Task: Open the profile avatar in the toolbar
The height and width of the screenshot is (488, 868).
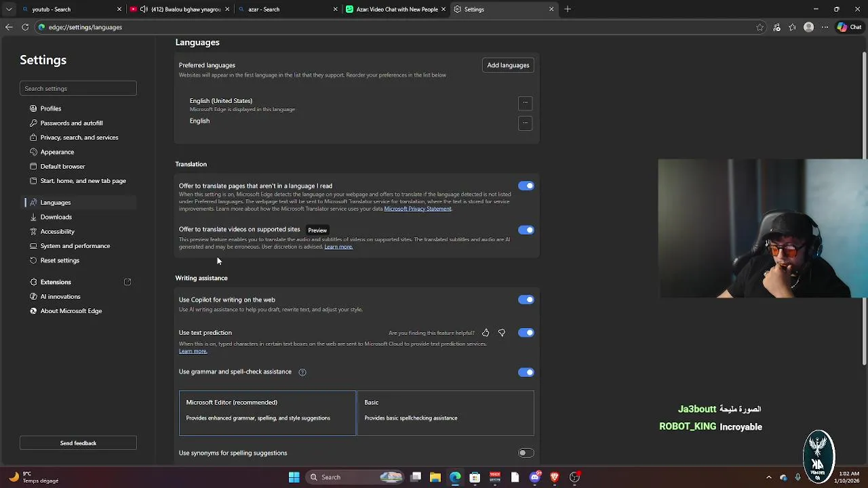Action: click(x=808, y=27)
